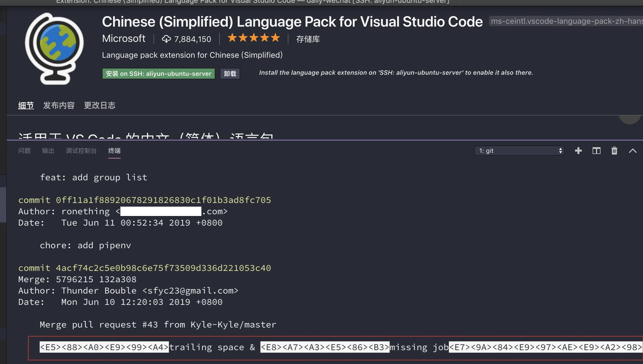Click the extension identifier ms-ceintl badge
The width and height of the screenshot is (643, 364).
pyautogui.click(x=566, y=21)
